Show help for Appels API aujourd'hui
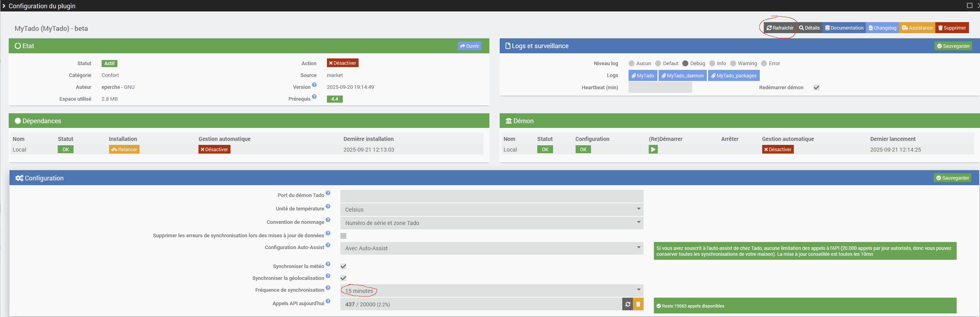Image resolution: width=980 pixels, height=317 pixels. pos(328,301)
